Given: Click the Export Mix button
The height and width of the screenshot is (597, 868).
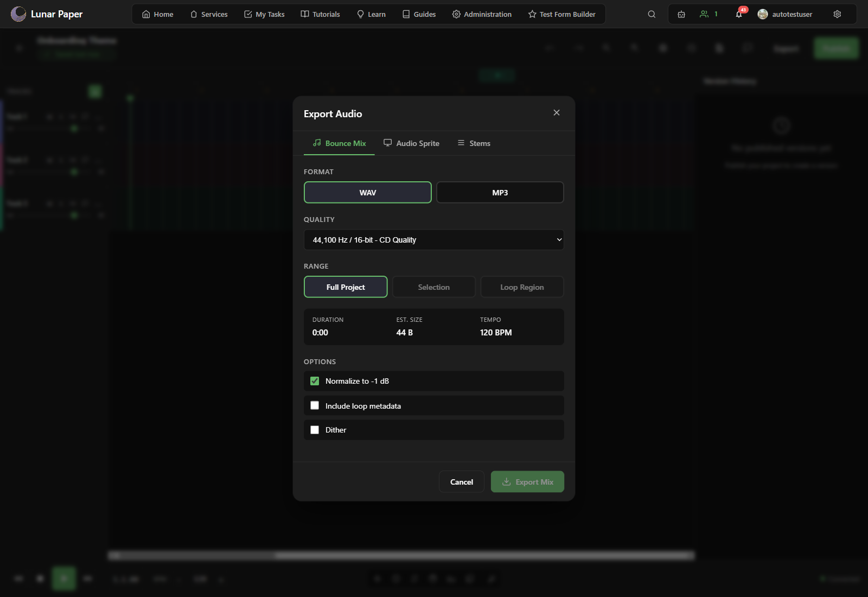Looking at the screenshot, I should (527, 482).
